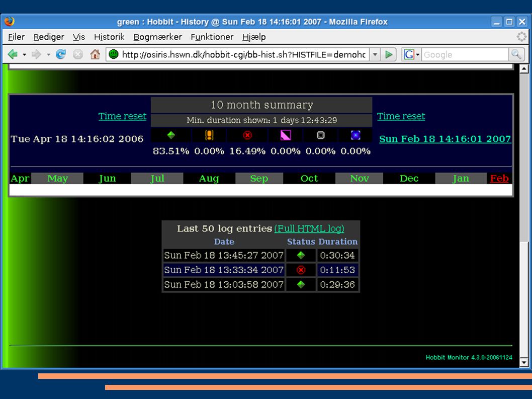Select the Nov month segment

[360, 178]
